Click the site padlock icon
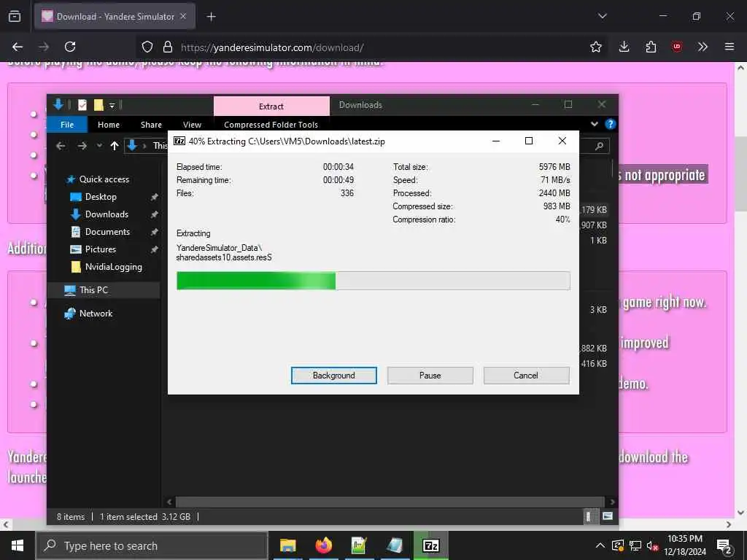Image resolution: width=747 pixels, height=560 pixels. 167,47
